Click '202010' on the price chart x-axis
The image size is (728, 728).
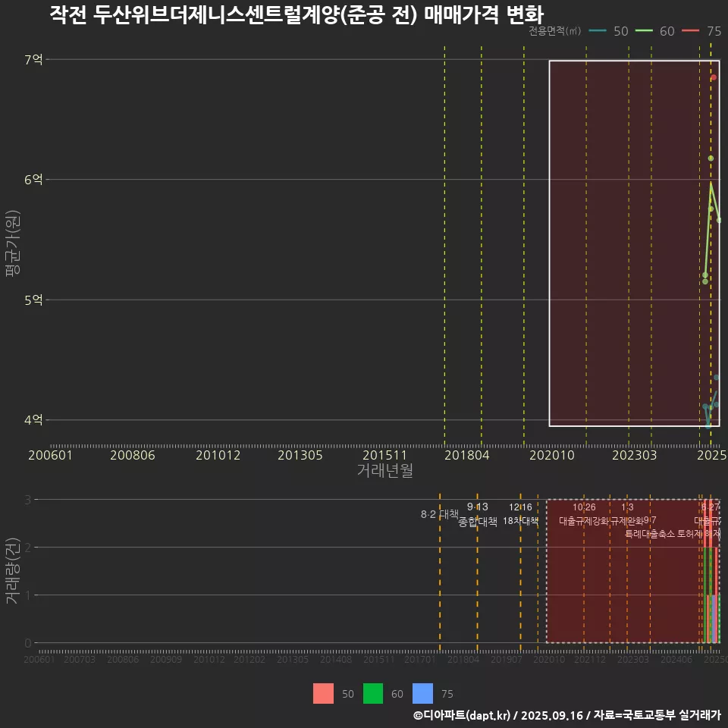(x=552, y=455)
